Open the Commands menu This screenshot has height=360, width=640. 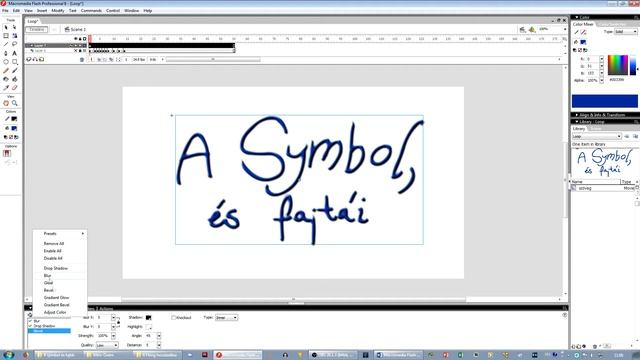[x=91, y=11]
